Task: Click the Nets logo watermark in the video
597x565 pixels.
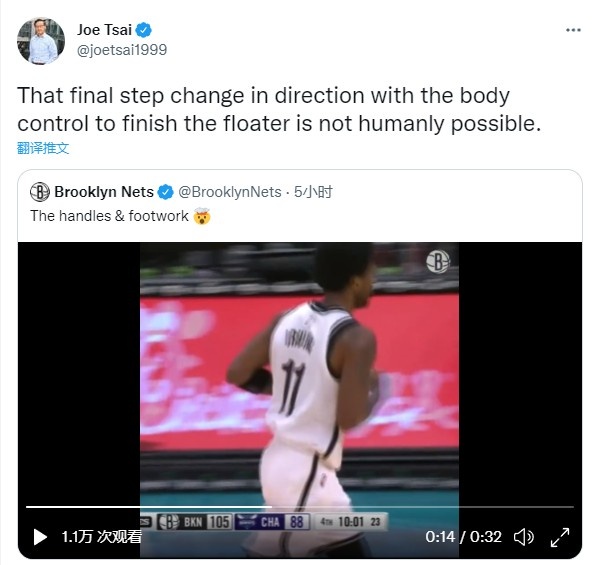Action: 438,262
